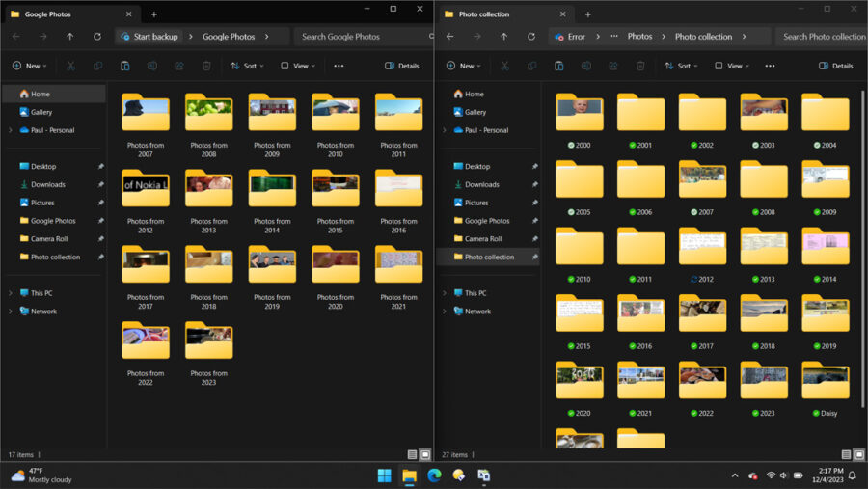This screenshot has height=489, width=868.
Task: Click Rename icon in Google Photos window toolbar
Action: [152, 66]
